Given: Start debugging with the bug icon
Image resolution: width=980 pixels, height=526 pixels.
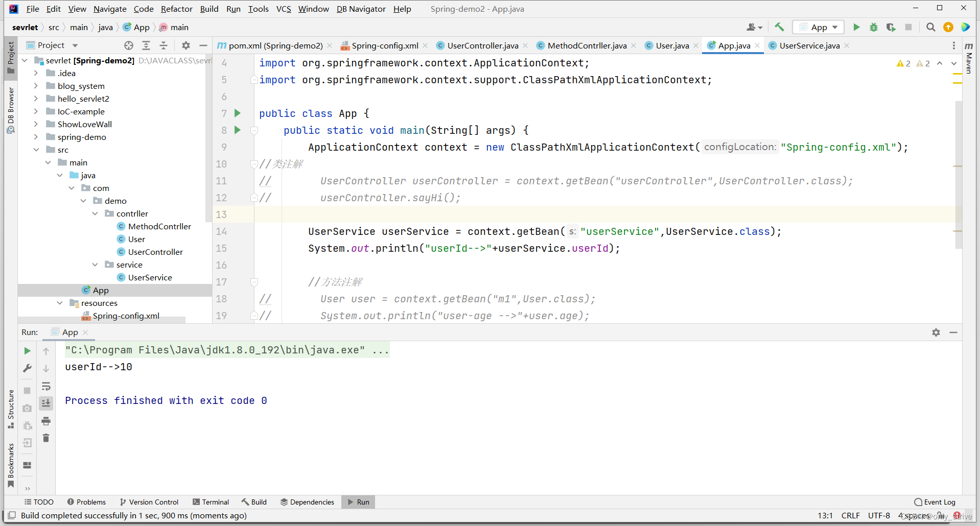Looking at the screenshot, I should coord(874,27).
